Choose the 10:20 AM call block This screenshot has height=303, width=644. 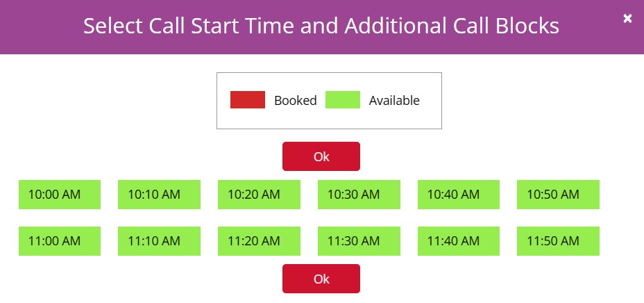point(259,195)
